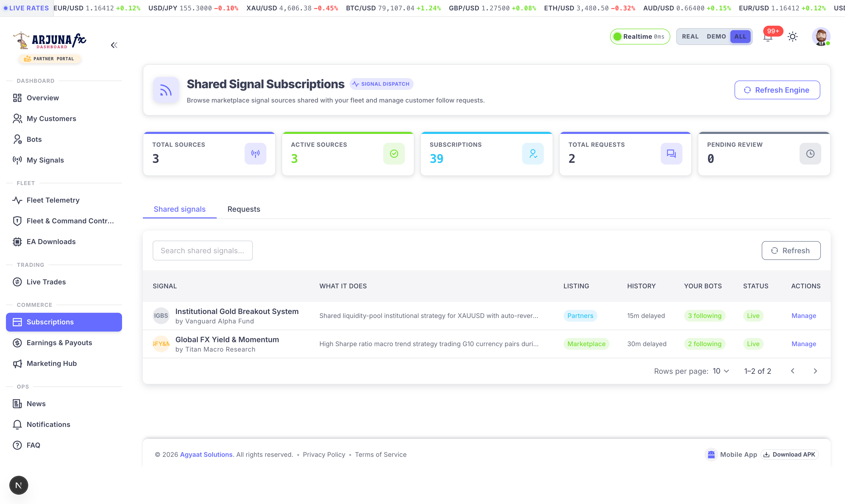Open Overview in the sidebar
This screenshot has width=845, height=504.
click(x=64, y=98)
